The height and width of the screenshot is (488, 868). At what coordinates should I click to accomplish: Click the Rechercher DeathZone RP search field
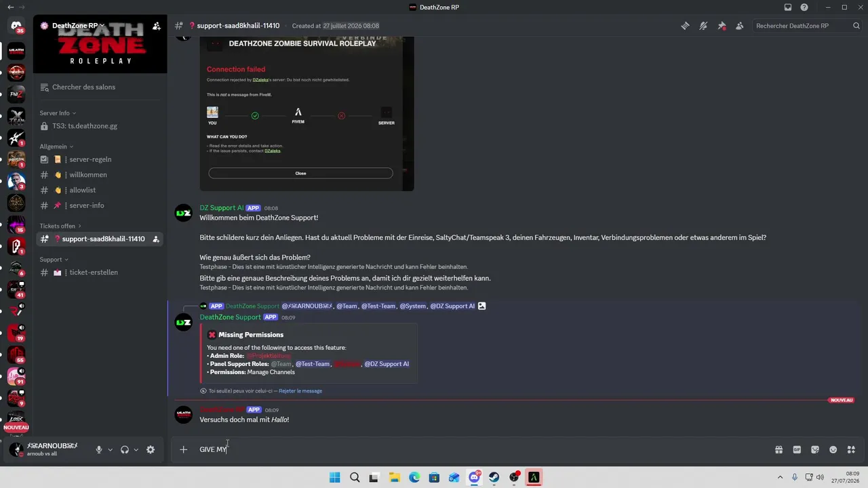(807, 26)
